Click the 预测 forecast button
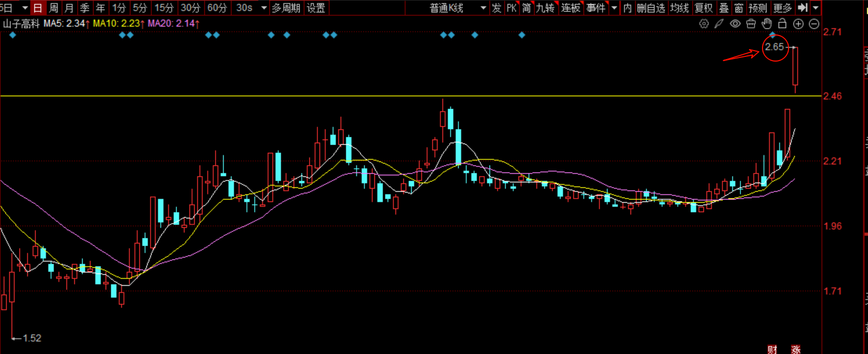This screenshot has width=868, height=354. point(758,8)
